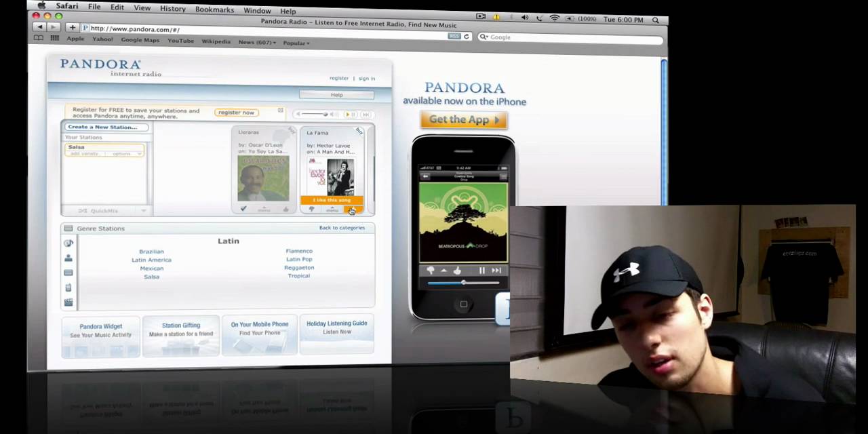Open the Wikipedia bookmark
Image resolution: width=868 pixels, height=434 pixels.
coord(216,41)
